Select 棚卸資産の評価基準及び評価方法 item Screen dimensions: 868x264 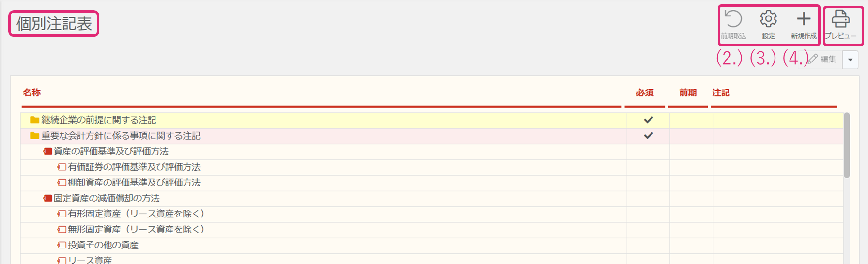(134, 183)
